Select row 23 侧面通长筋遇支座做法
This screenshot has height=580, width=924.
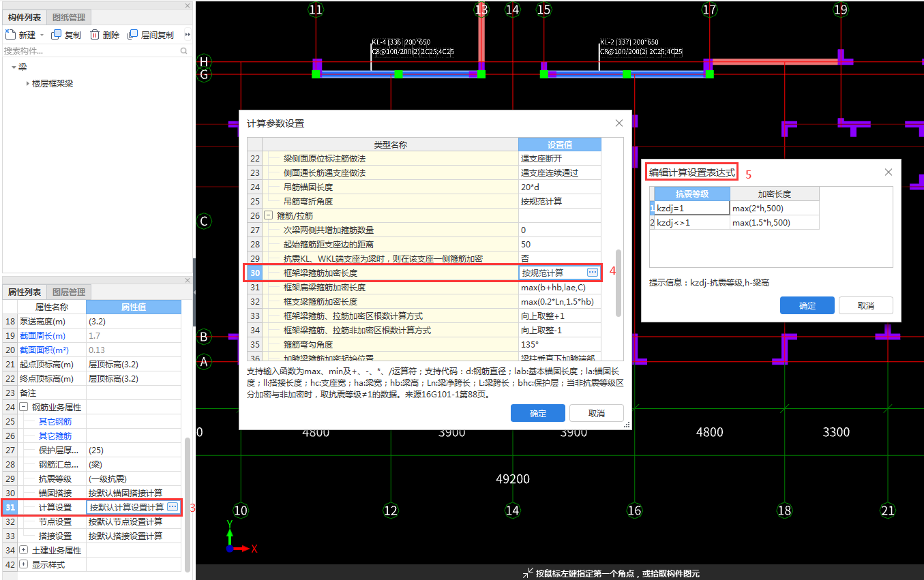(x=424, y=172)
